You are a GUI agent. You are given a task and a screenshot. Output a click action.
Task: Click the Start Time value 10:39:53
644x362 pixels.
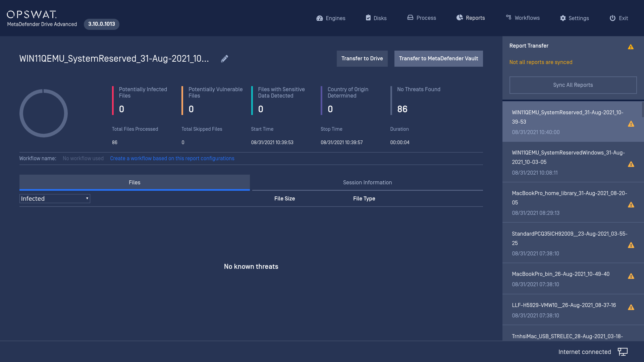tap(272, 142)
